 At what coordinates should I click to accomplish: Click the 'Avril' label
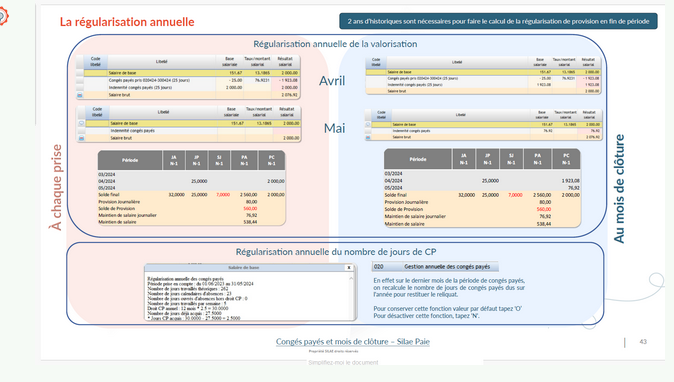332,80
